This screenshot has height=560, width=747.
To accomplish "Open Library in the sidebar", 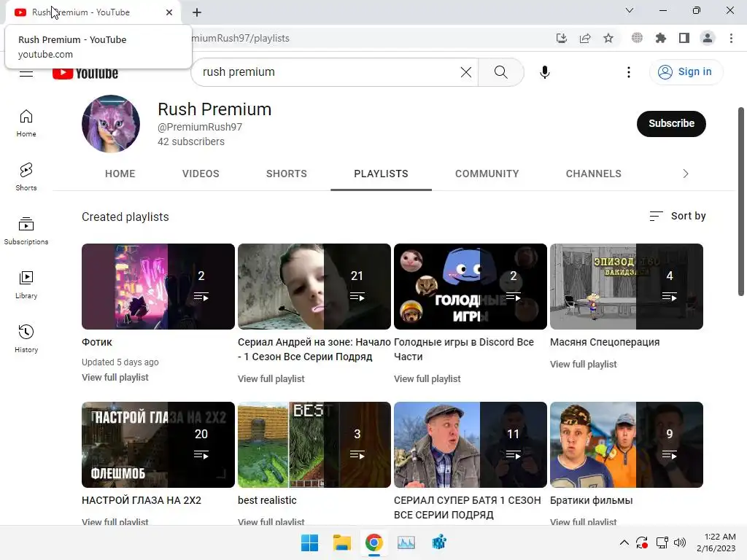I will coord(26,285).
